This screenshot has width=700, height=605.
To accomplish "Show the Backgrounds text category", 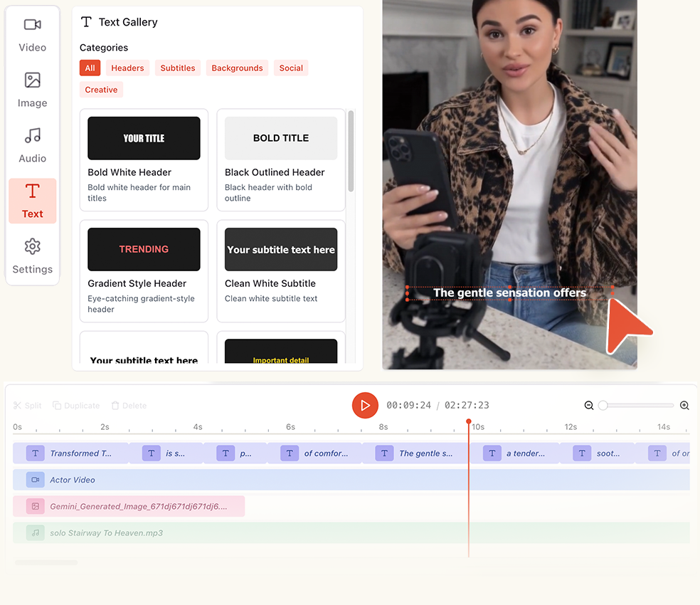I will [x=237, y=68].
